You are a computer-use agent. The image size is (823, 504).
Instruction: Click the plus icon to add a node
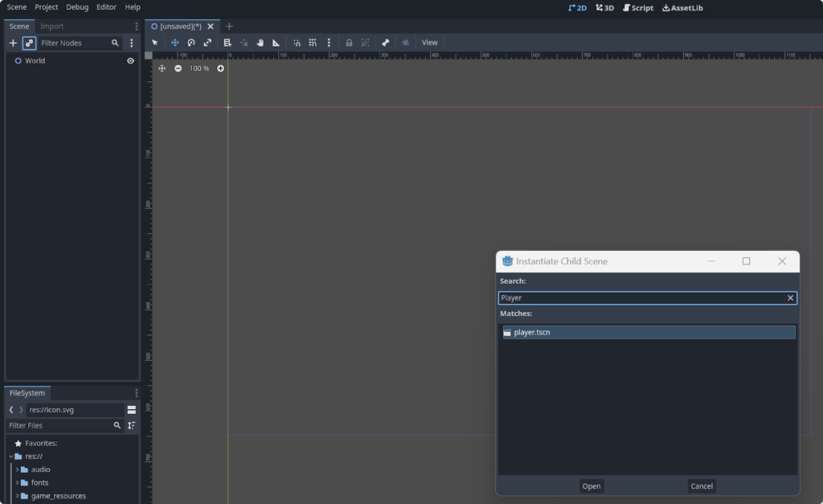[13, 42]
